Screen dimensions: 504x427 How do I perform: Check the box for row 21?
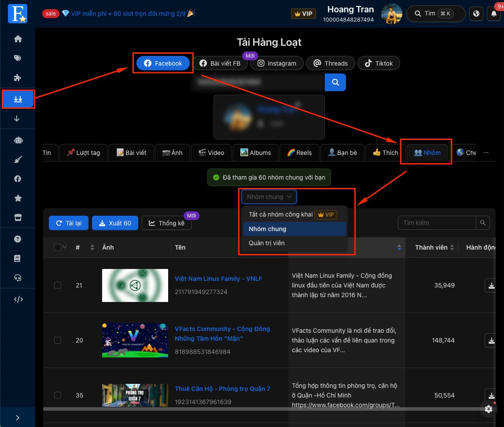pyautogui.click(x=58, y=285)
